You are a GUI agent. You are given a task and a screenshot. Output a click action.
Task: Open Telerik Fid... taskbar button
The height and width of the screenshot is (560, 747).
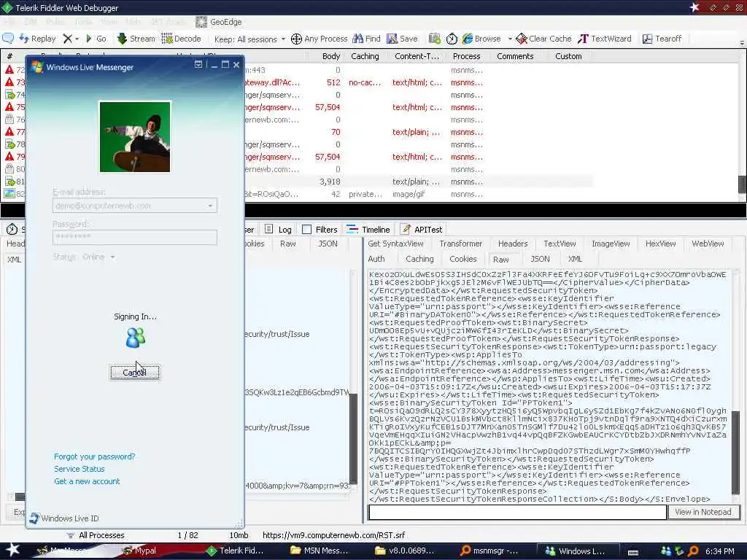tap(235, 551)
